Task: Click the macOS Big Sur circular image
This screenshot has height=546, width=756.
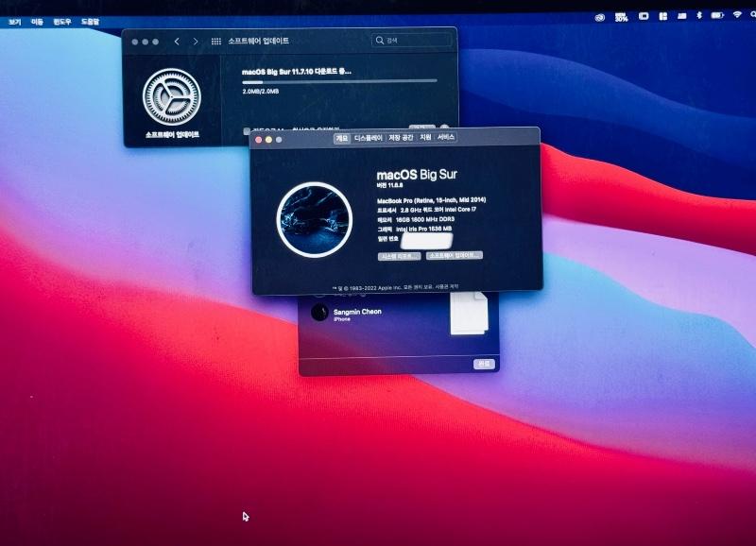Action: 315,220
